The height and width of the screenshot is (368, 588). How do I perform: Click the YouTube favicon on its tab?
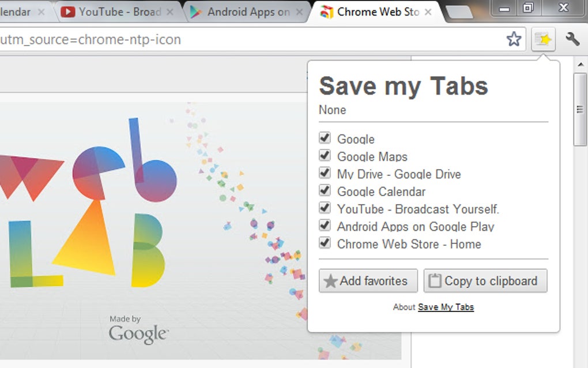pyautogui.click(x=69, y=11)
